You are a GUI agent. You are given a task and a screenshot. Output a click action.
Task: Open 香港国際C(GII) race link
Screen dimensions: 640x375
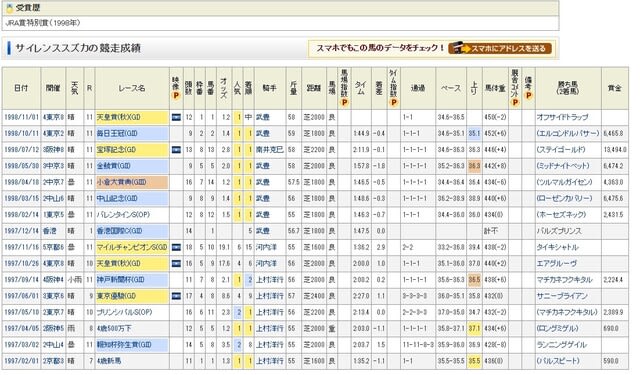119,231
